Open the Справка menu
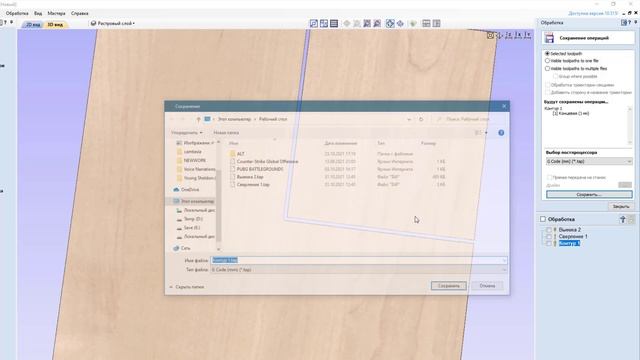Screen dimensions: 640x360 pyautogui.click(x=80, y=13)
